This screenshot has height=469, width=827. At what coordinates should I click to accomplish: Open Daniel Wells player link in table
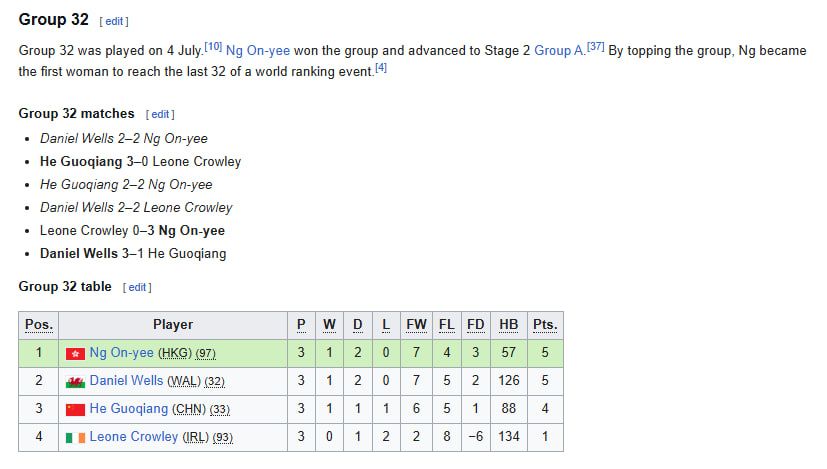126,380
